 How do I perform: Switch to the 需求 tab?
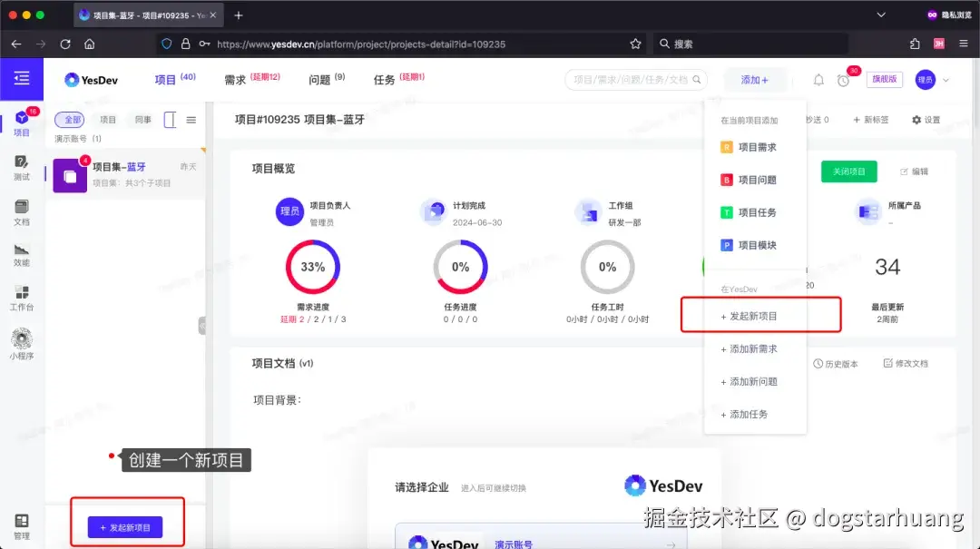pos(234,79)
